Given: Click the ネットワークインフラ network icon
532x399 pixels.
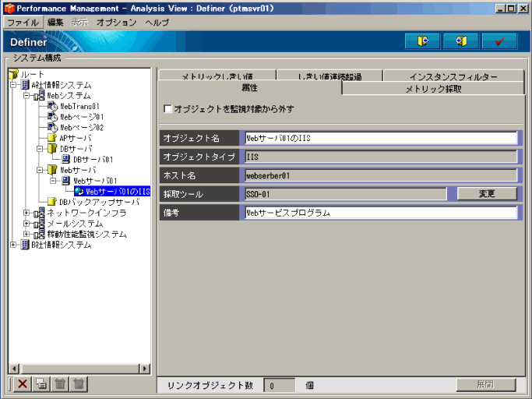Looking at the screenshot, I should 39,213.
